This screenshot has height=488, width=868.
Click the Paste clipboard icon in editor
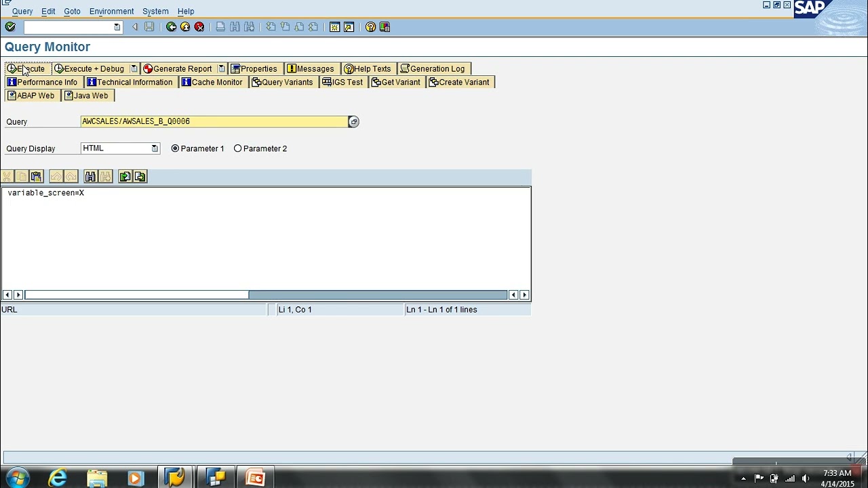tap(37, 177)
